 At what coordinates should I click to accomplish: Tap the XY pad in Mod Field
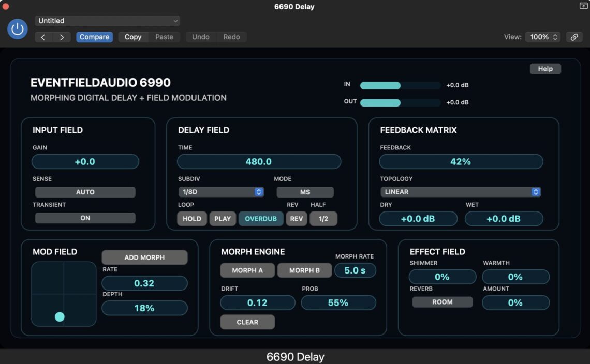tap(63, 295)
